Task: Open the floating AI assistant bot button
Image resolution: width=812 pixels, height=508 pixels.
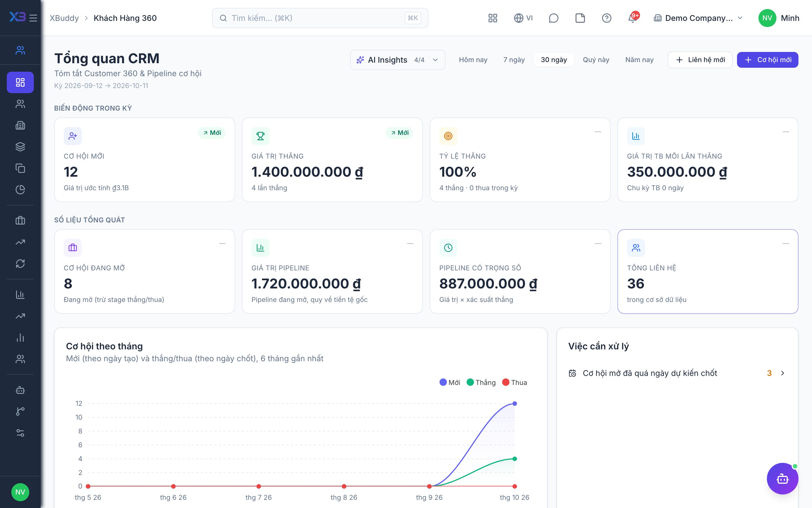Action: [782, 478]
